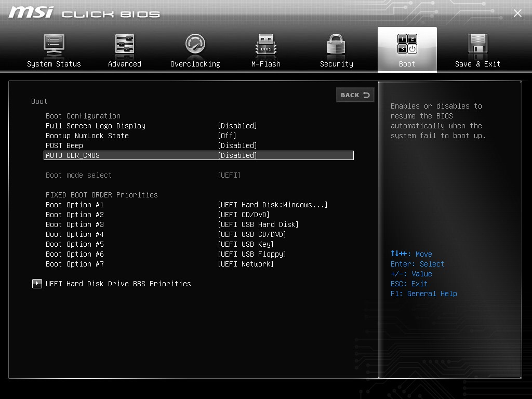The height and width of the screenshot is (399, 532).
Task: Switch to Overclocking tab label
Action: pyautogui.click(x=195, y=64)
